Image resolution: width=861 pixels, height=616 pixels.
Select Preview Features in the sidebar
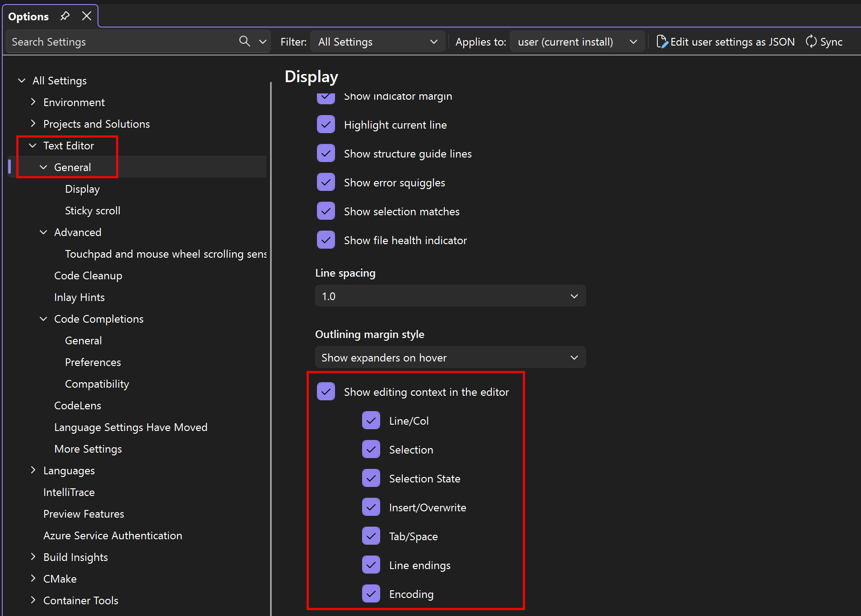pos(83,514)
